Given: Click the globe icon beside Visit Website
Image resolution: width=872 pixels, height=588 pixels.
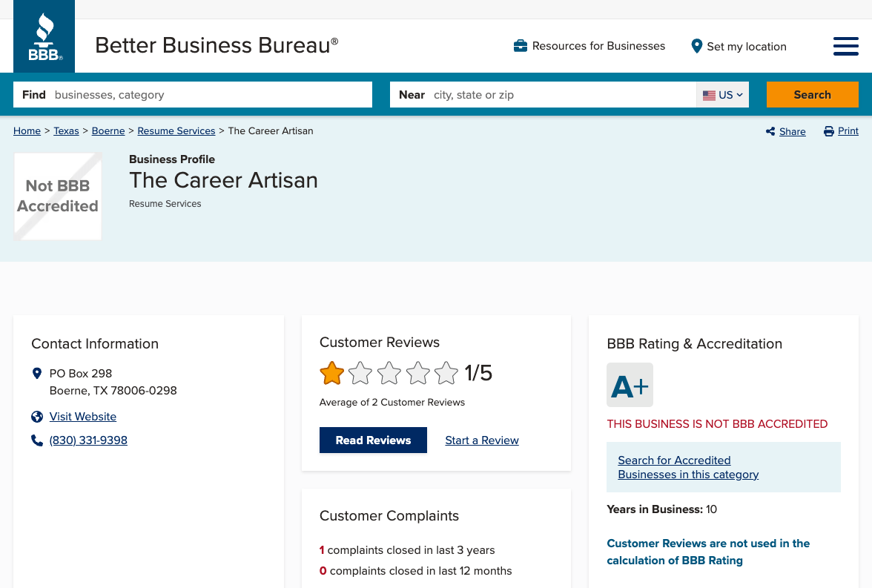Looking at the screenshot, I should pos(37,417).
